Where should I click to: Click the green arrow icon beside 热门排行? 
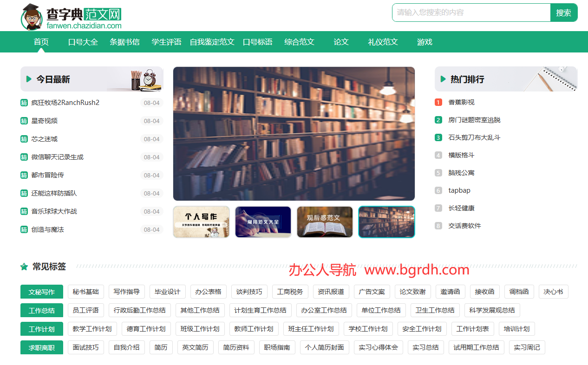(x=443, y=78)
